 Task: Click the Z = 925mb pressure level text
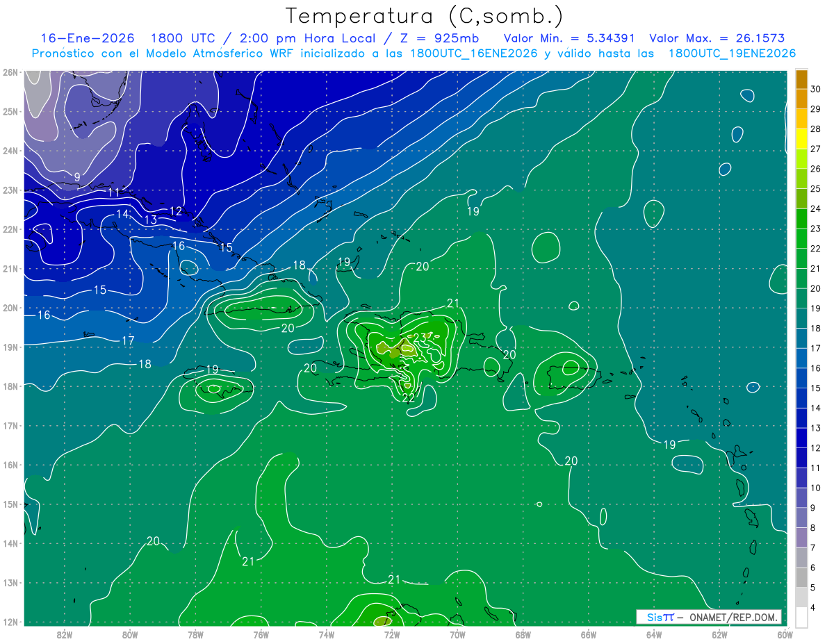coord(436,38)
